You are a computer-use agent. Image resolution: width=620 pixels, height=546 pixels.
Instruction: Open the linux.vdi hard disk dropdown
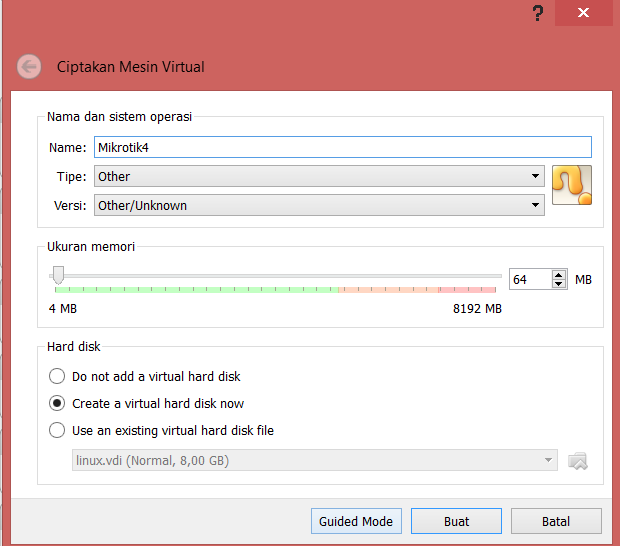click(x=315, y=460)
